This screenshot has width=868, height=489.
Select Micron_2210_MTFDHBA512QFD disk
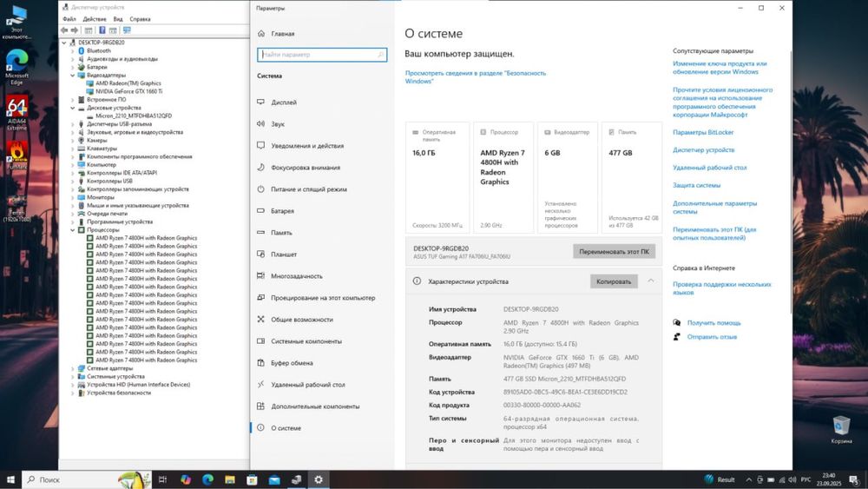134,116
